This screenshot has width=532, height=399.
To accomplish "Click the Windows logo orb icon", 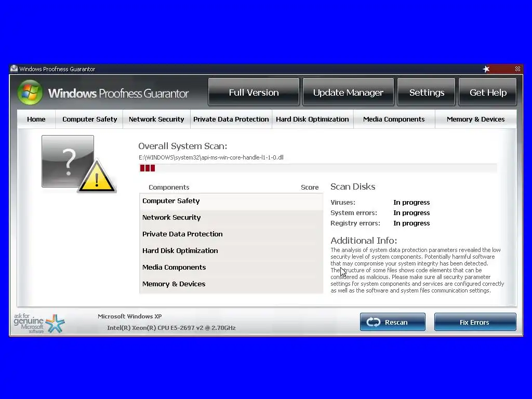I will tap(30, 92).
